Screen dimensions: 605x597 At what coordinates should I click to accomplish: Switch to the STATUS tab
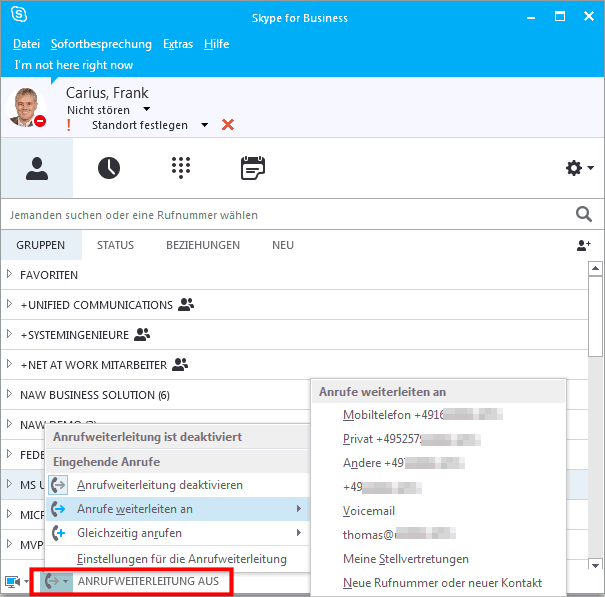(x=115, y=245)
